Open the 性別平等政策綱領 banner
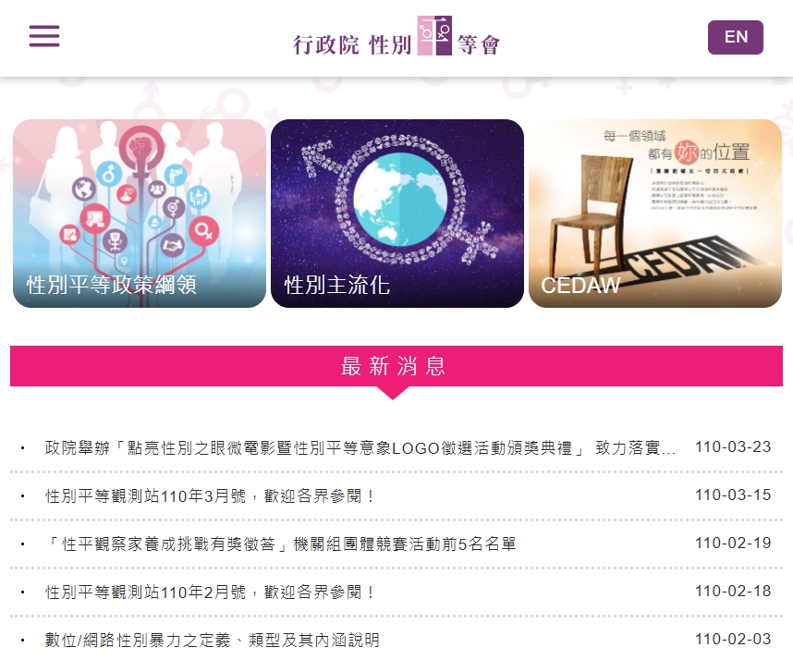This screenshot has height=672, width=793. coord(139,213)
